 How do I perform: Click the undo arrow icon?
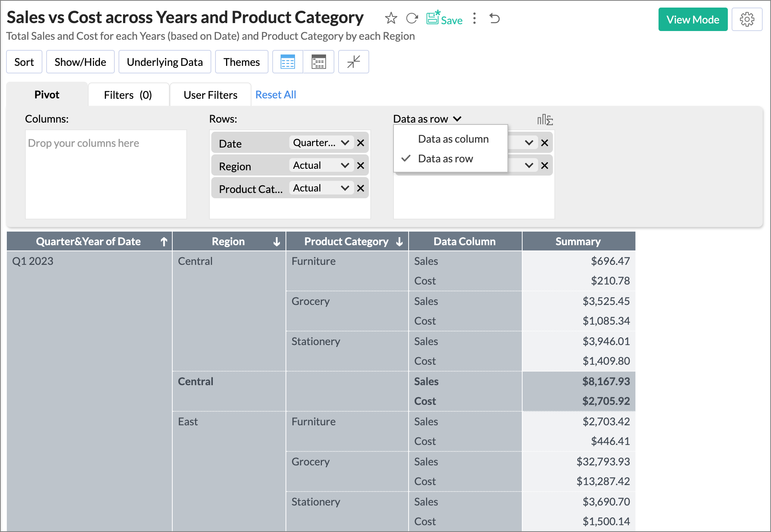click(x=495, y=18)
